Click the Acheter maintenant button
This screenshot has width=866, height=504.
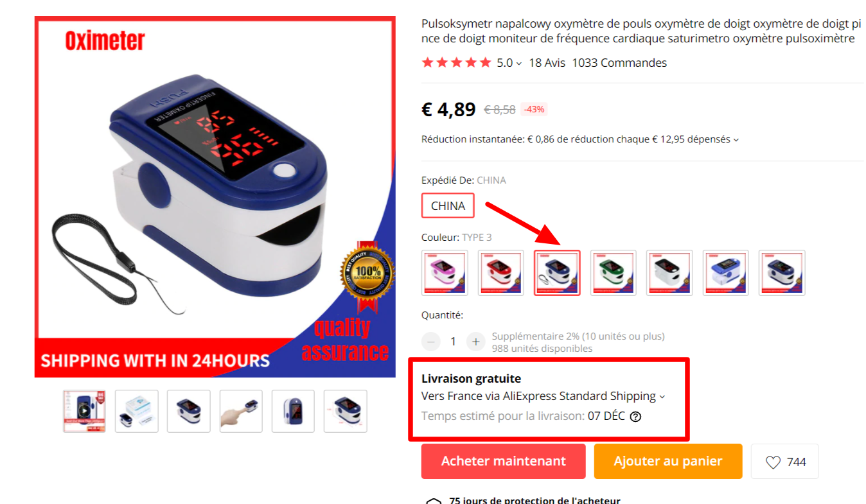[x=504, y=462]
